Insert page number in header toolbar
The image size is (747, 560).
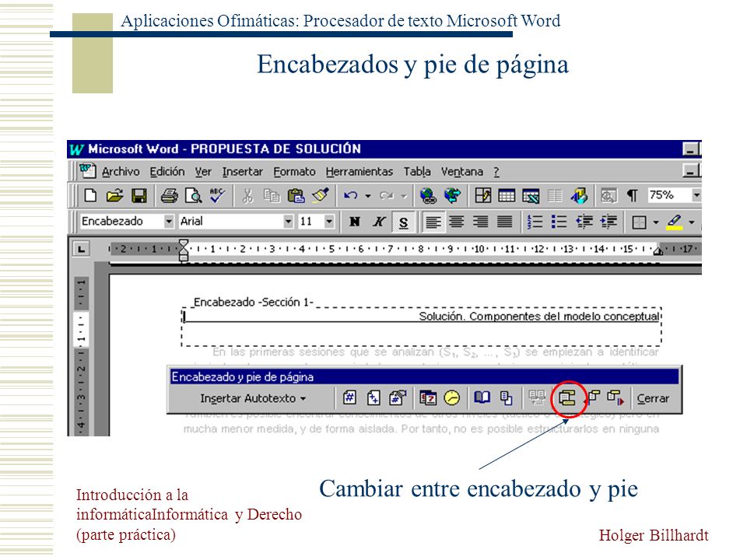349,397
